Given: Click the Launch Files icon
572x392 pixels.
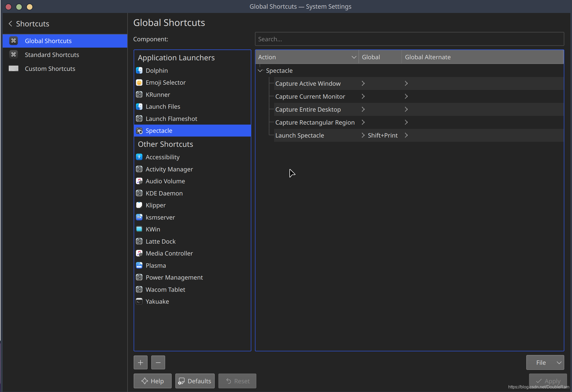Looking at the screenshot, I should (x=139, y=107).
